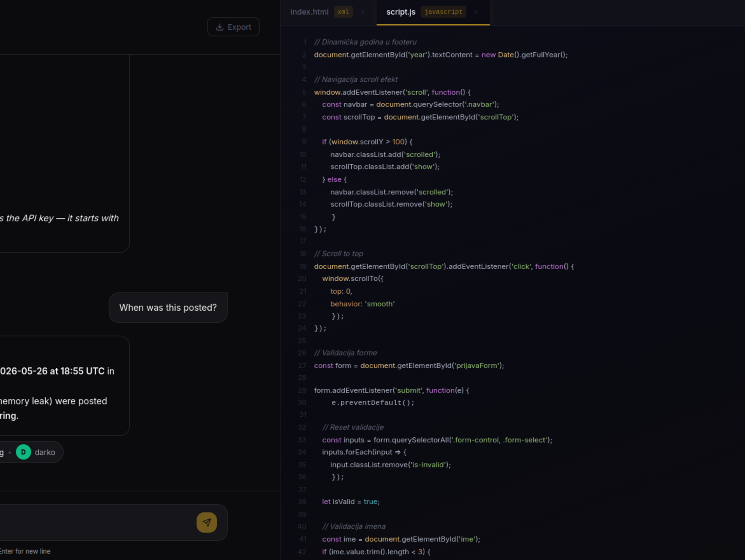
Task: Click the 'const ime' declaration line
Action: (401, 539)
